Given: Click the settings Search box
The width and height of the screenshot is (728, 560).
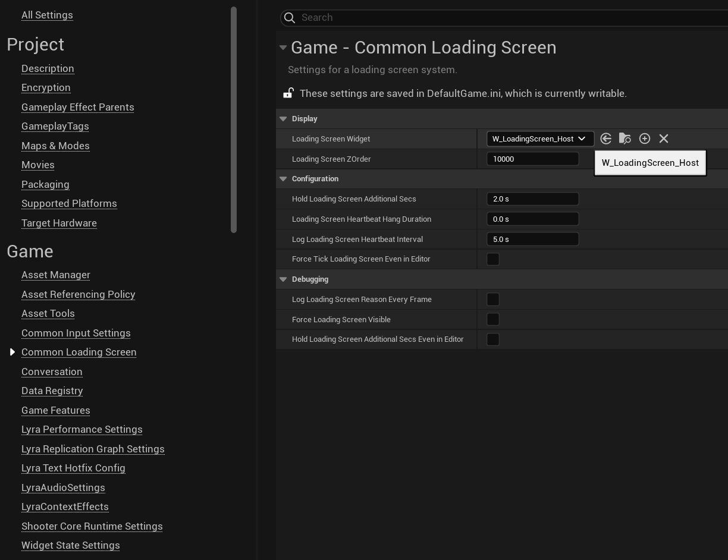Looking at the screenshot, I should (512, 18).
